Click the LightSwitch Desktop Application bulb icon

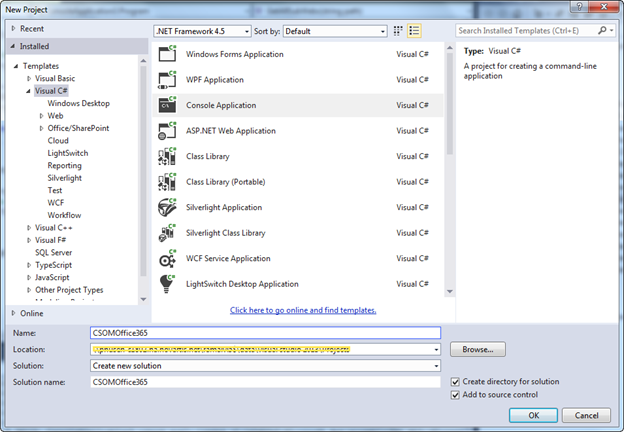167,284
